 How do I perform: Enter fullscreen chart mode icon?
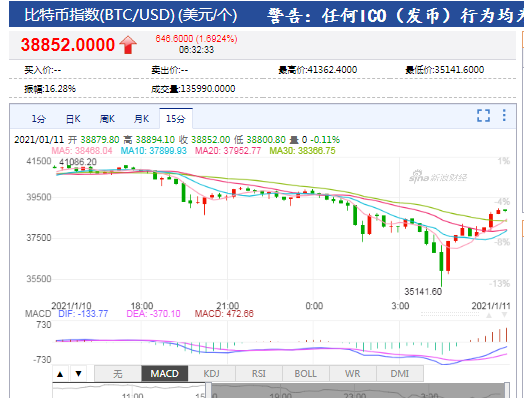[x=483, y=115]
